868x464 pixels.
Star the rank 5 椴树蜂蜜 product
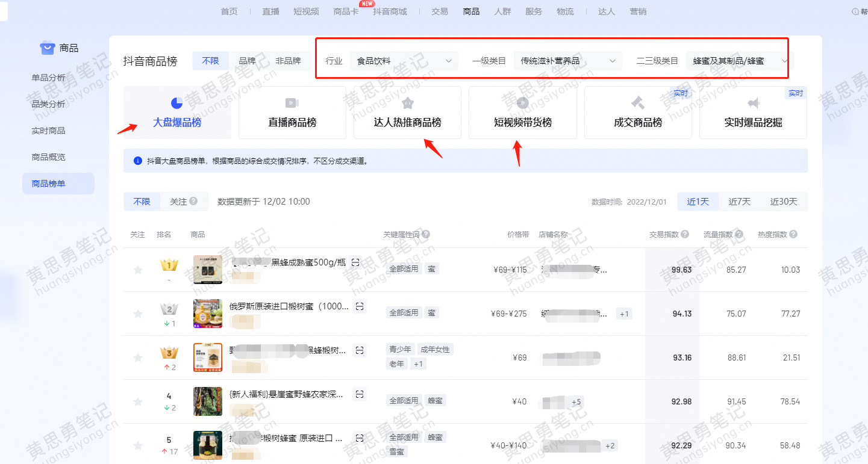[138, 446]
